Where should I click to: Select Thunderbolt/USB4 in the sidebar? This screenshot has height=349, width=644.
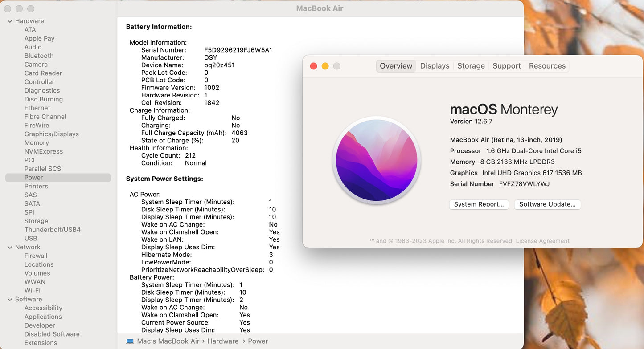tap(52, 230)
